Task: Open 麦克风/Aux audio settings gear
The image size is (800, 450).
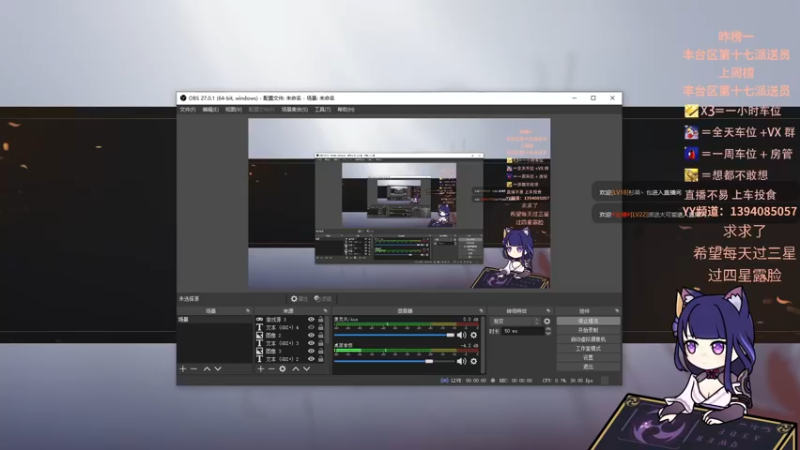Action: click(x=473, y=335)
